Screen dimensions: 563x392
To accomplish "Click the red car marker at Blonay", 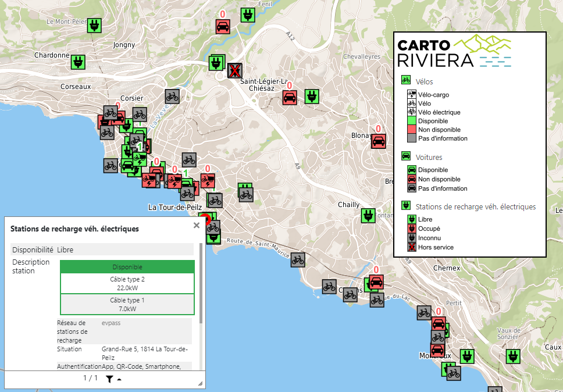I will pyautogui.click(x=379, y=141).
